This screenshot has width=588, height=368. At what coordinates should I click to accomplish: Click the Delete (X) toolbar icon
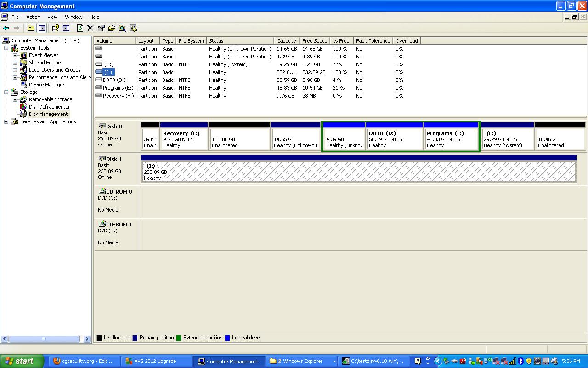point(90,28)
